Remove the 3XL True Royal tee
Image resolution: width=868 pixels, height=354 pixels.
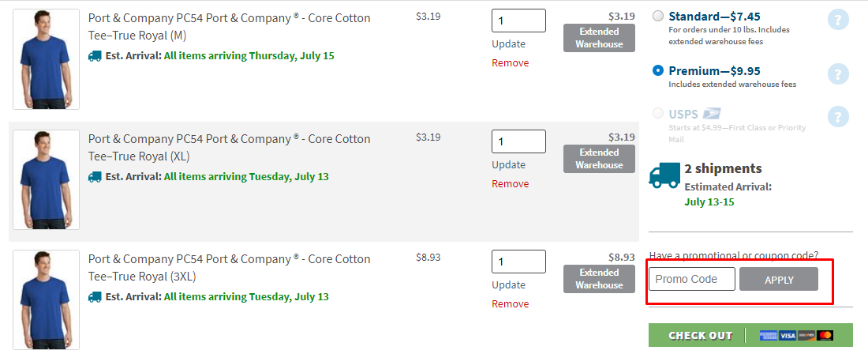click(510, 304)
